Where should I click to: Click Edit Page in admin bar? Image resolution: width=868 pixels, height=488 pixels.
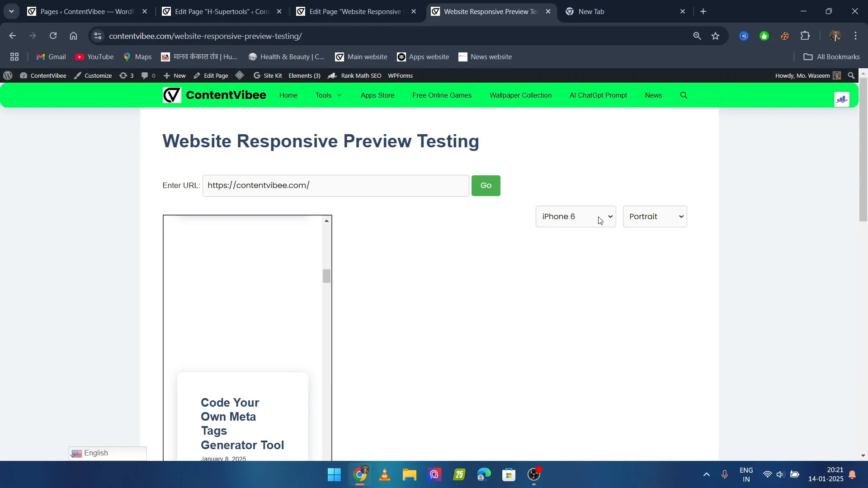click(211, 75)
